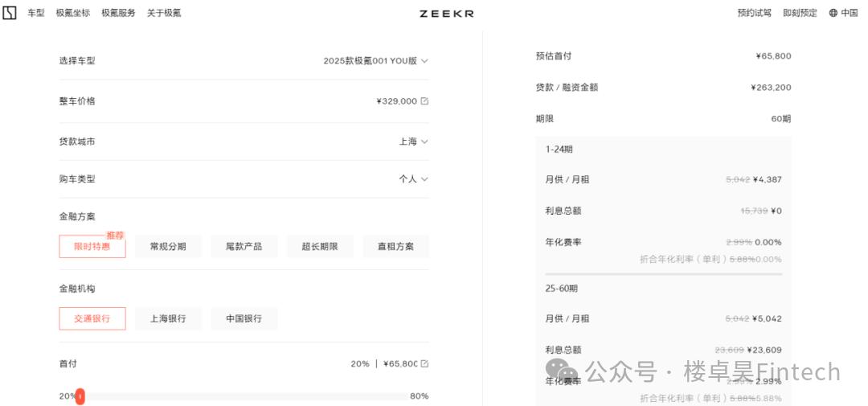Click the globe region icon

tap(833, 13)
